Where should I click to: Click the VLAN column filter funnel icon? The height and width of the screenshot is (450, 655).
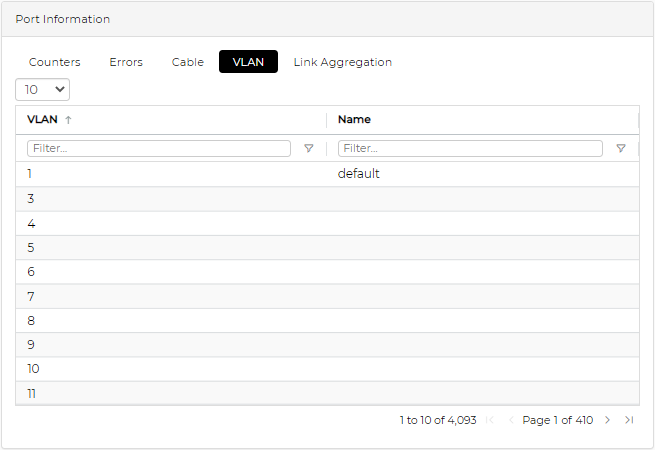click(308, 148)
